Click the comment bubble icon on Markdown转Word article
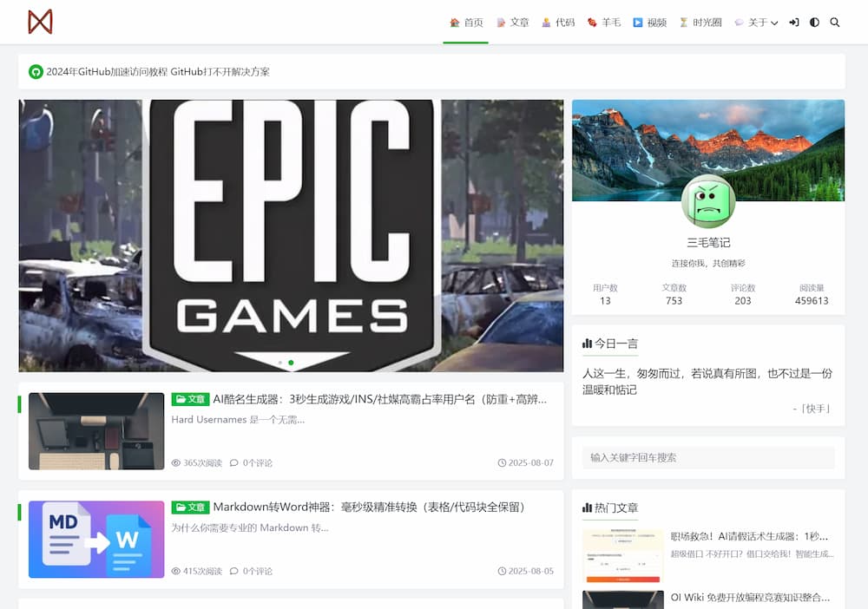 [x=233, y=571]
